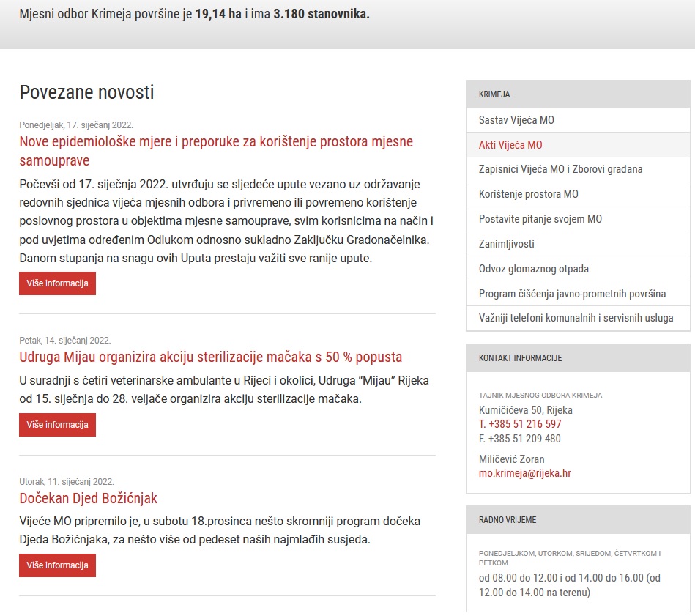The image size is (695, 616).
Task: Click Više informacija under Udruga Mijau news
Action: point(57,425)
